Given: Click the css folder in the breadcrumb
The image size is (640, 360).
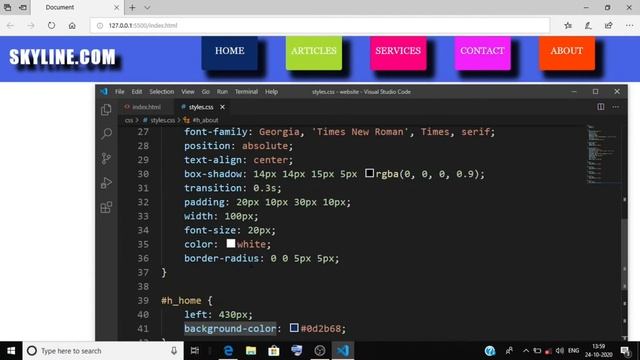Looking at the screenshot, I should 129,120.
